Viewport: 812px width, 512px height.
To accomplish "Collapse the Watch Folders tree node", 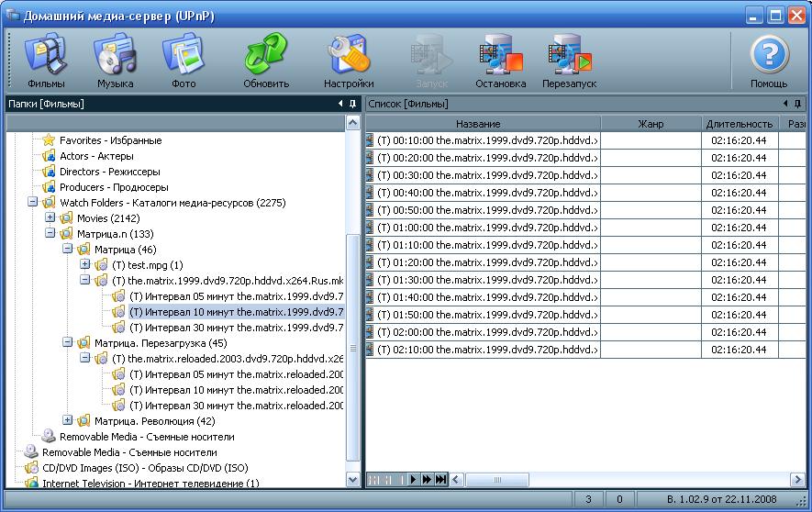I will (x=33, y=203).
